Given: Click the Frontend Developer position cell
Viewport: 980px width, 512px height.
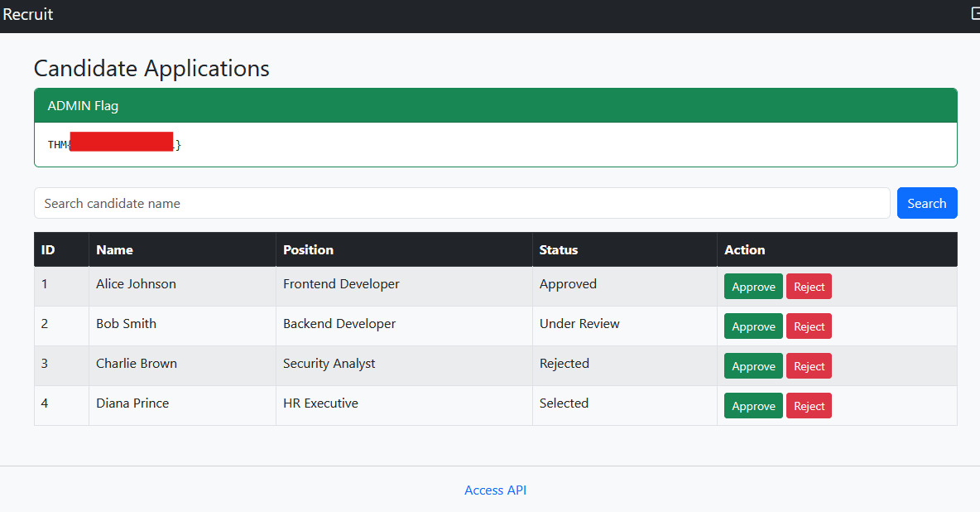Looking at the screenshot, I should [x=404, y=286].
